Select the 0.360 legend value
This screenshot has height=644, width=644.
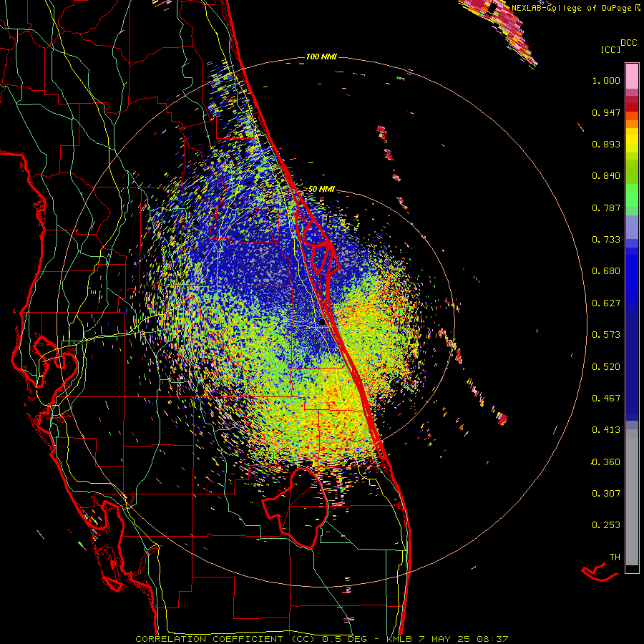click(606, 462)
